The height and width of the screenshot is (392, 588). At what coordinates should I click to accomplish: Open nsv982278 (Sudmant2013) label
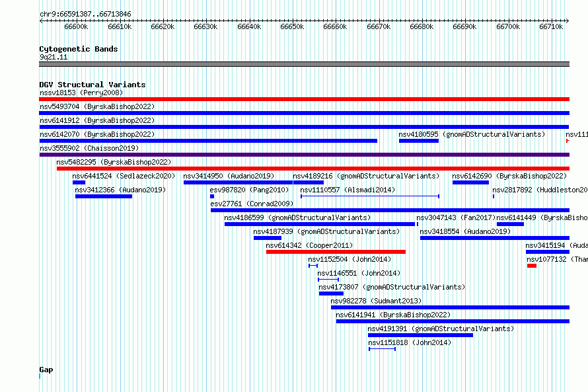[376, 301]
